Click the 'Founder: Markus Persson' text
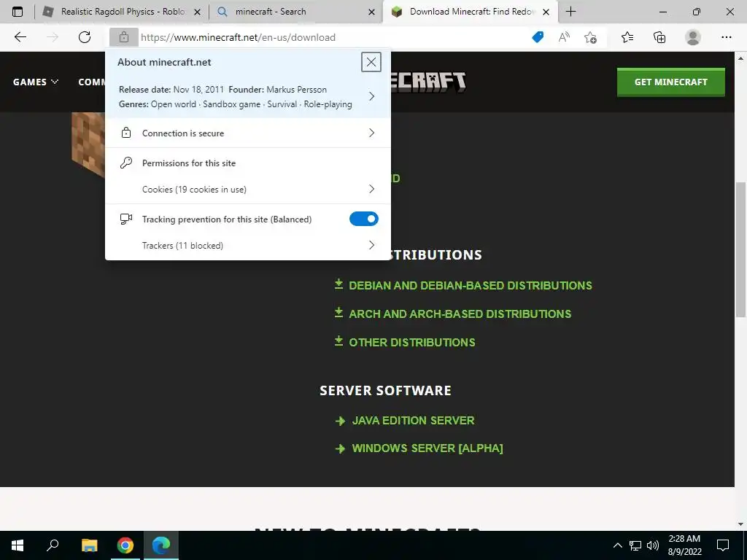The image size is (747, 560). [278, 90]
